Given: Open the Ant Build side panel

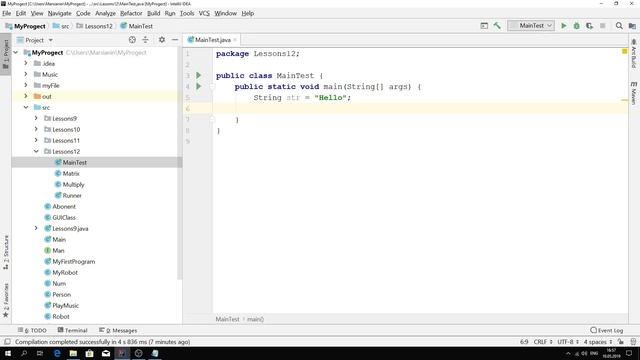Looking at the screenshot, I should point(634,53).
